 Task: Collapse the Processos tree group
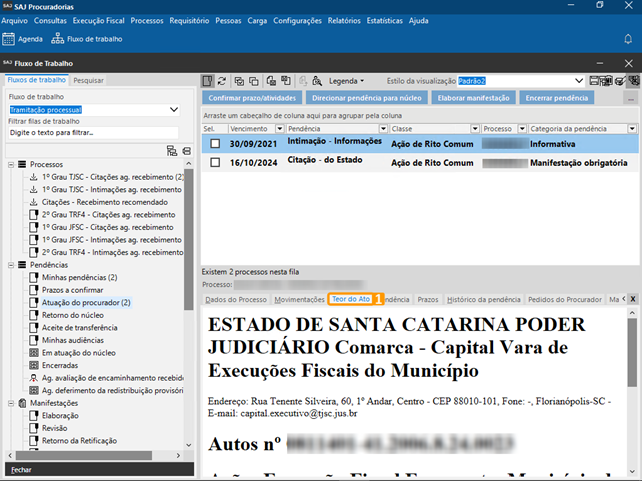click(11, 164)
